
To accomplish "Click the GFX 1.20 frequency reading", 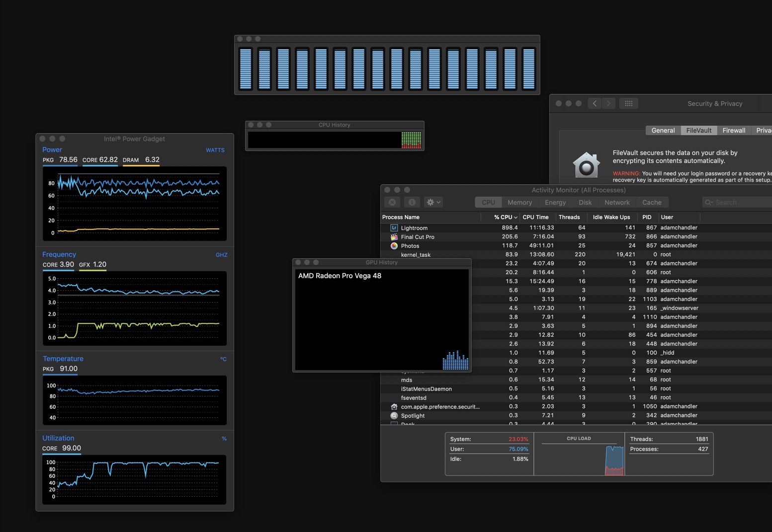I will point(92,265).
